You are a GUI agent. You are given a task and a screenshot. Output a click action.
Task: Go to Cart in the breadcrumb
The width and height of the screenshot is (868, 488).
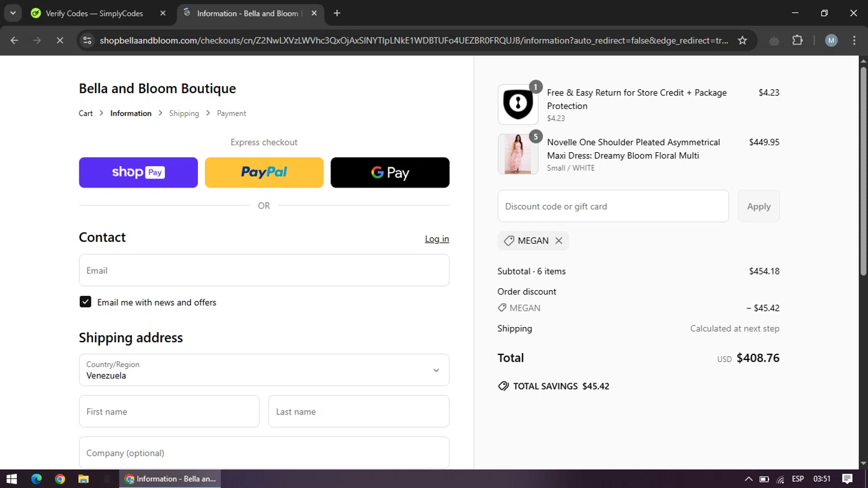(86, 113)
